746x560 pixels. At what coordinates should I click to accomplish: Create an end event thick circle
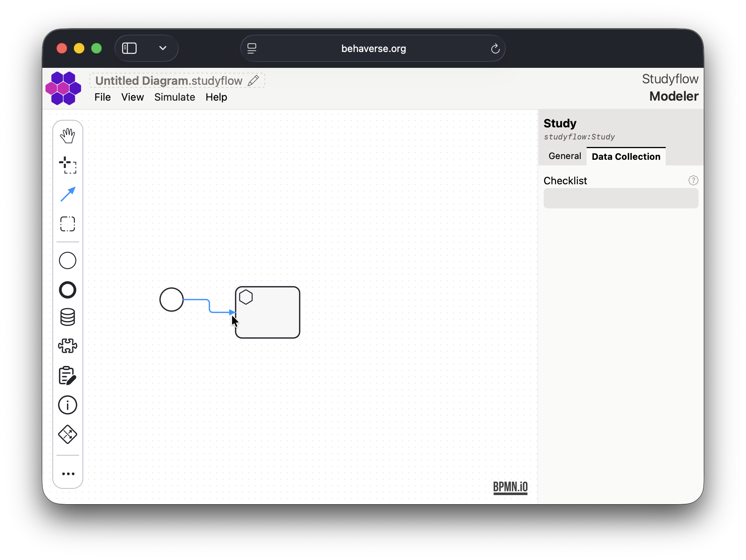click(x=68, y=290)
